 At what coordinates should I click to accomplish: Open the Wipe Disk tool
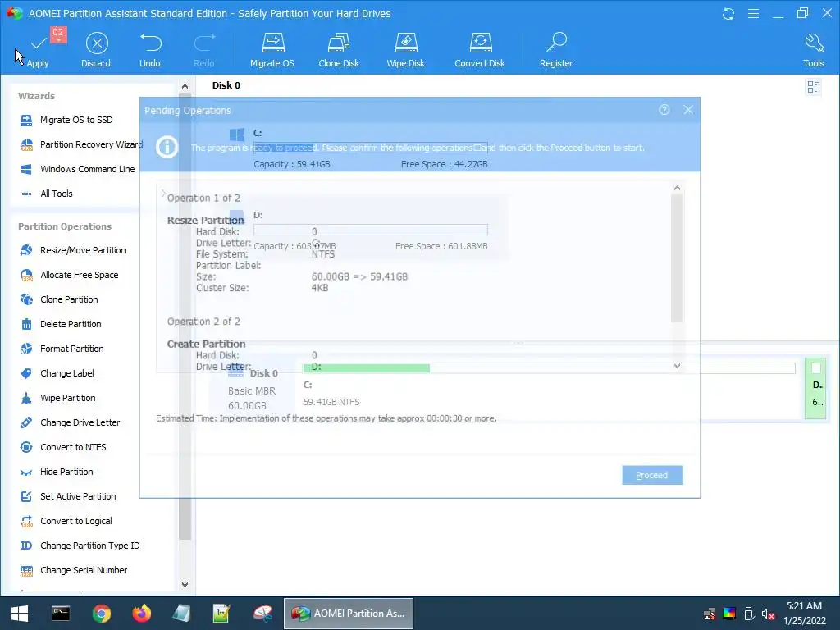(405, 51)
